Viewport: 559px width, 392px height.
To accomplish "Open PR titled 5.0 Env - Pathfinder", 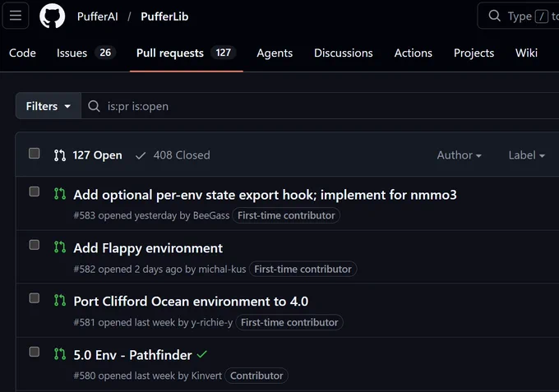I will (132, 355).
